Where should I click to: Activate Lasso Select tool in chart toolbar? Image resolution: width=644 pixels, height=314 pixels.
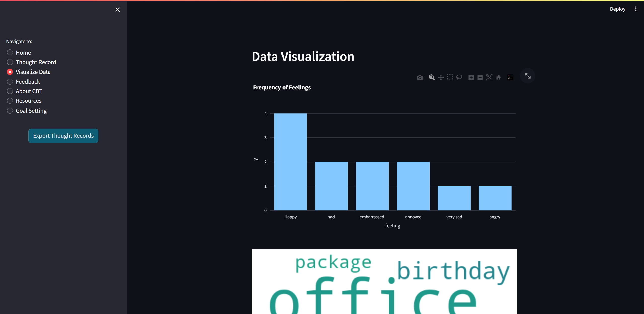pos(459,77)
